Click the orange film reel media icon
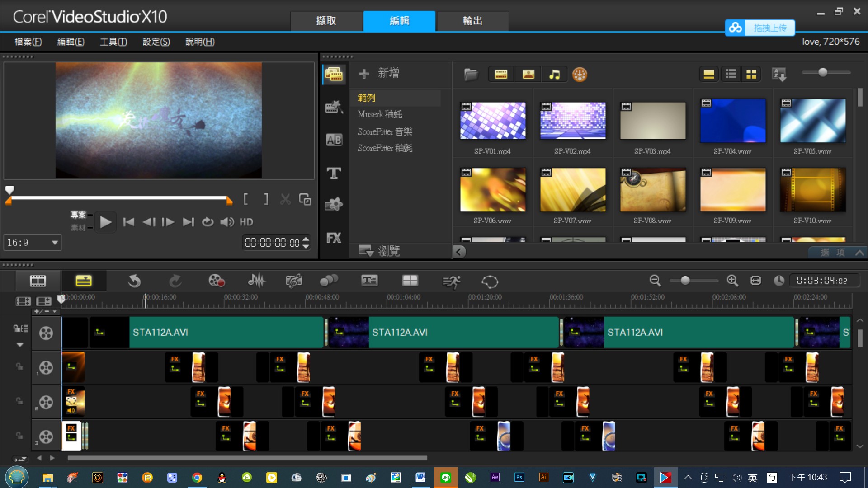The image size is (868, 488). tap(580, 74)
